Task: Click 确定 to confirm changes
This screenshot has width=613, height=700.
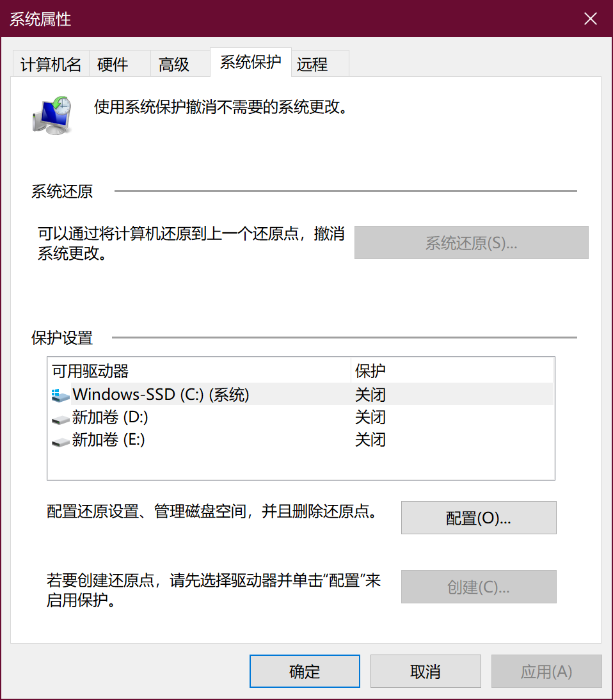Action: click(304, 671)
